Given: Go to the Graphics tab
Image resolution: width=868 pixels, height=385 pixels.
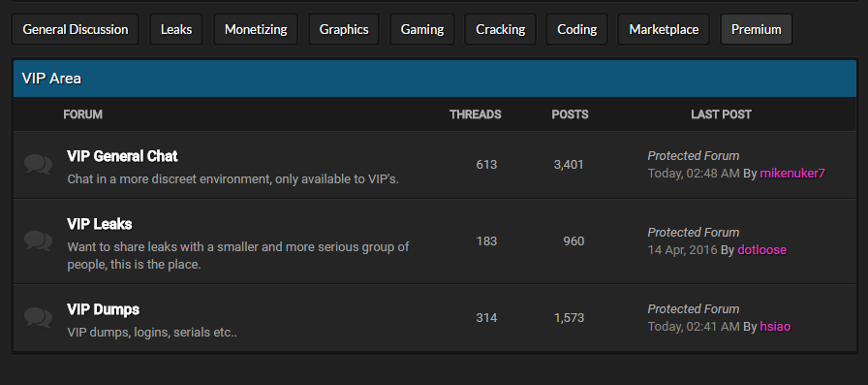Looking at the screenshot, I should pos(344,29).
